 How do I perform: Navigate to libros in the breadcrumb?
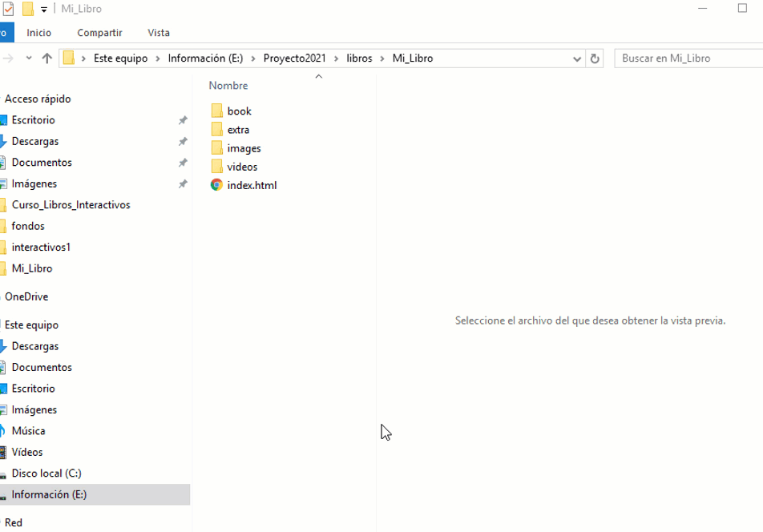tap(359, 58)
